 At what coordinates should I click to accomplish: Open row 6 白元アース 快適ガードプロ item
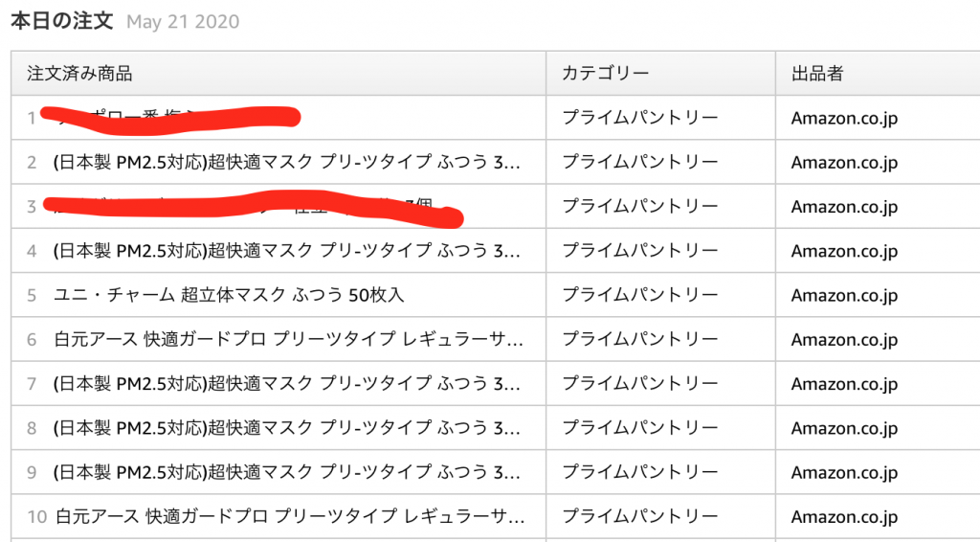coord(289,339)
